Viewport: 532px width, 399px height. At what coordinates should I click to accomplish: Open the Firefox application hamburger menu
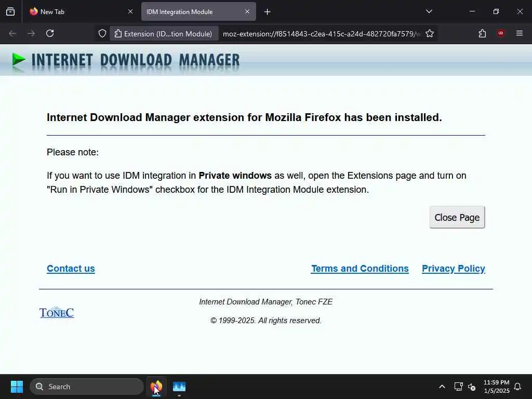tap(520, 33)
